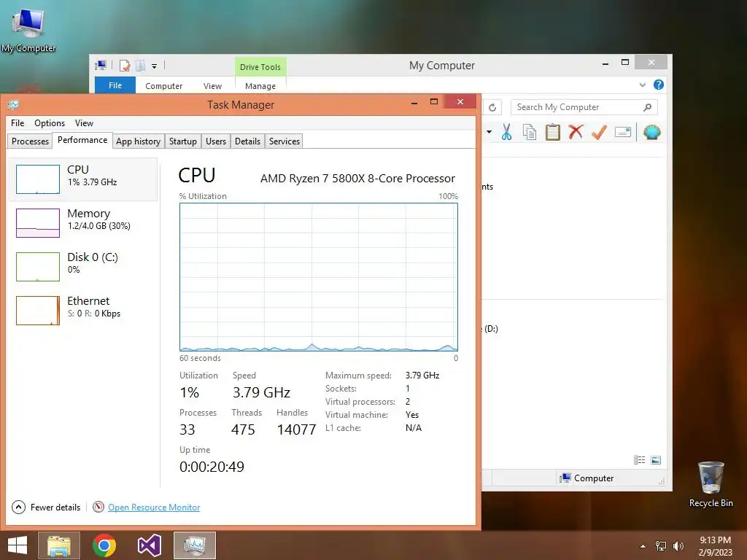Switch to the Services tab
This screenshot has height=560, width=747.
click(285, 141)
